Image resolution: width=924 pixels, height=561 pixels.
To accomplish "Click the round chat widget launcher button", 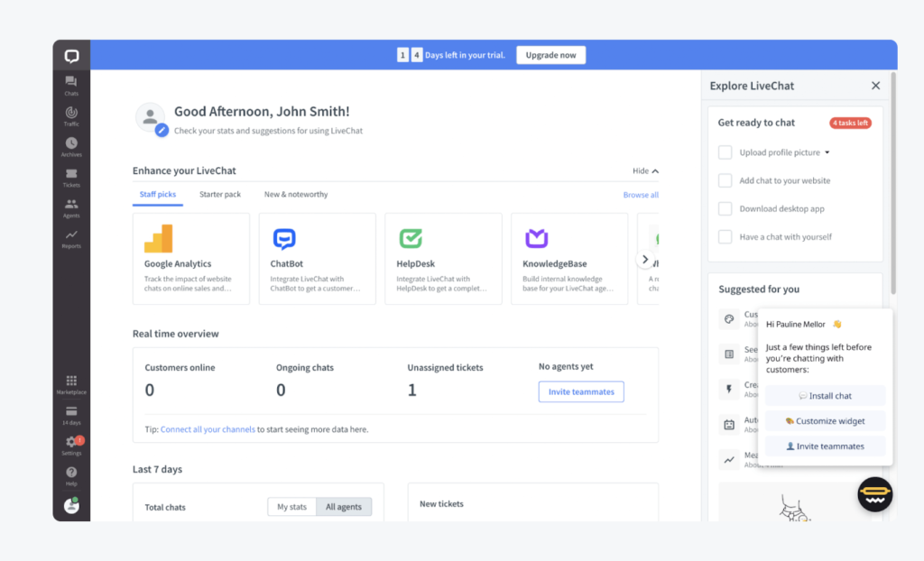I will (x=875, y=494).
